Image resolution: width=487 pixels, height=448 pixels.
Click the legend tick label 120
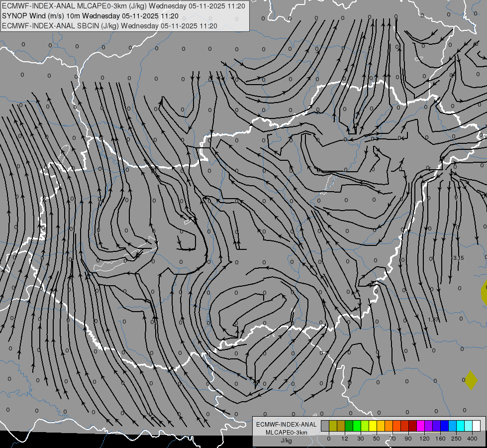pyautogui.click(x=424, y=439)
